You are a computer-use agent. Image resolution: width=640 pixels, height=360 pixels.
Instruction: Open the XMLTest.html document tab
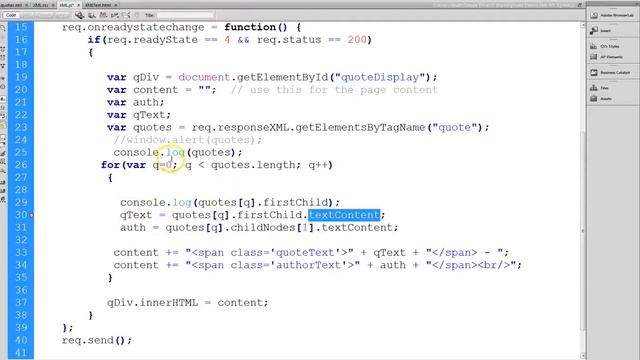pyautogui.click(x=98, y=5)
